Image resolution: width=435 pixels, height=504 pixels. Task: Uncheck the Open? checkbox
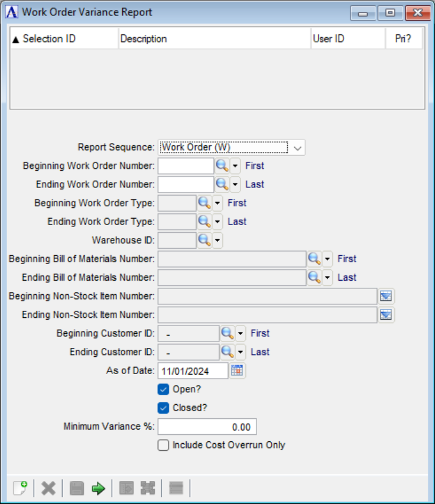163,389
